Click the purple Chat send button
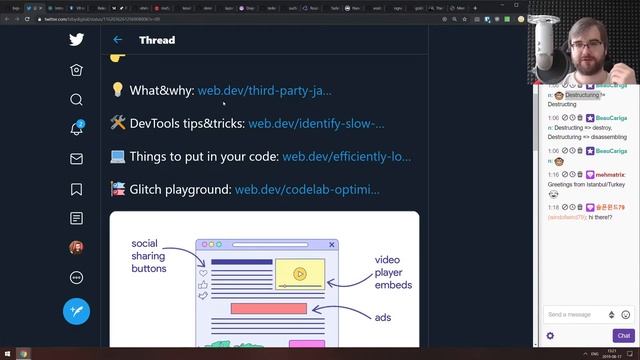 point(623,336)
